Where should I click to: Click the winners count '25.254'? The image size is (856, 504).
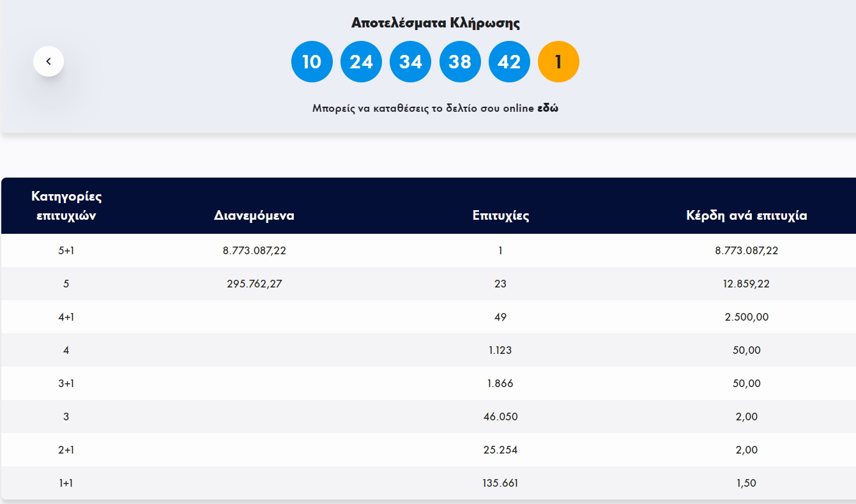501,450
